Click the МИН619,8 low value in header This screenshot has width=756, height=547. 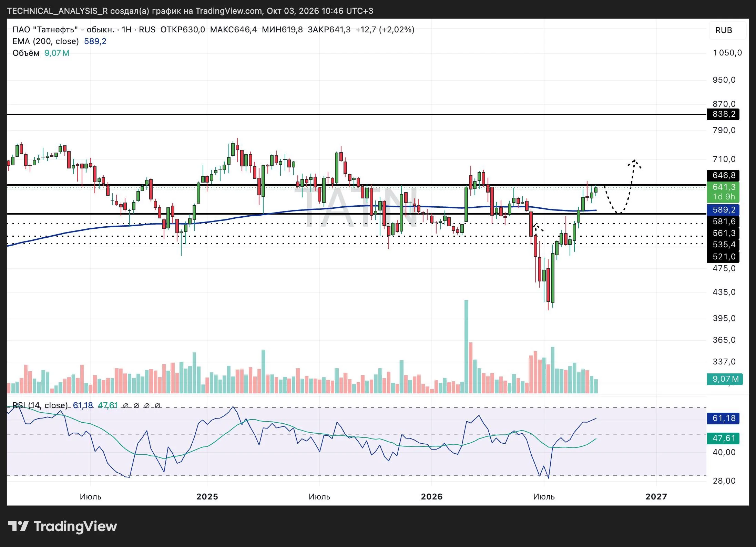coord(282,30)
